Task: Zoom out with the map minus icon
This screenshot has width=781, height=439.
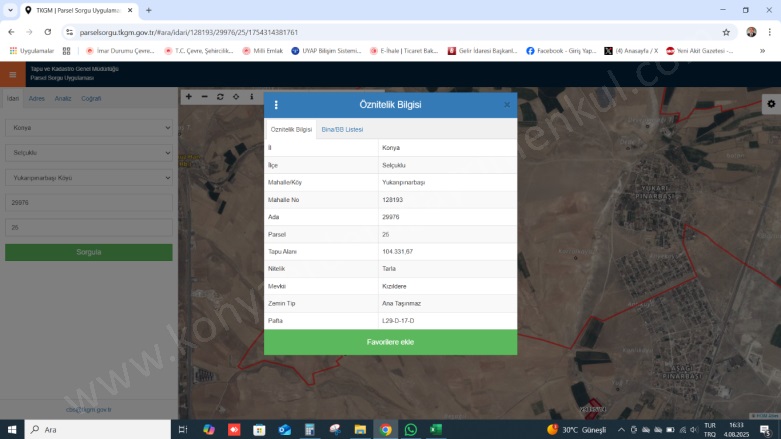Action: click(204, 97)
